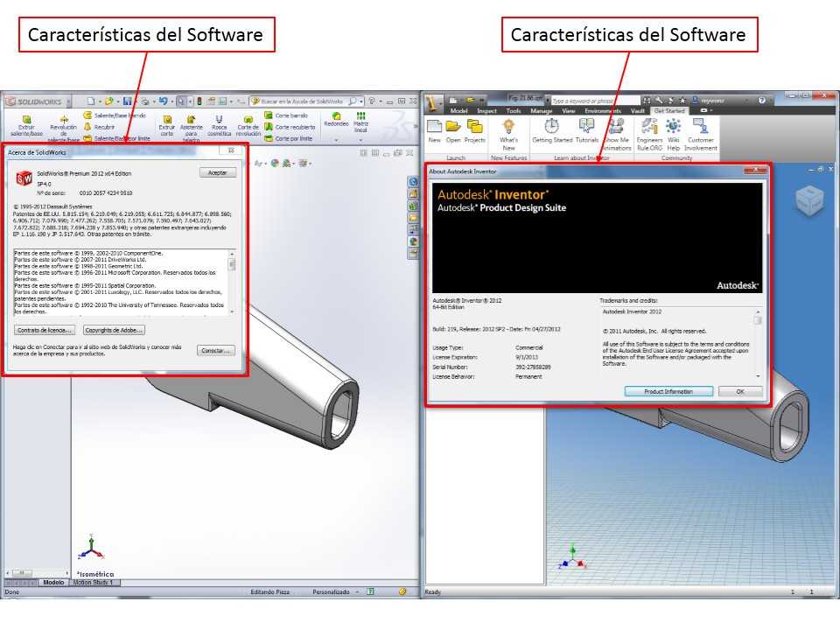Screen dimensions: 840x630
Task: Click Getting Started in Inventor ribbon
Action: pos(552,131)
